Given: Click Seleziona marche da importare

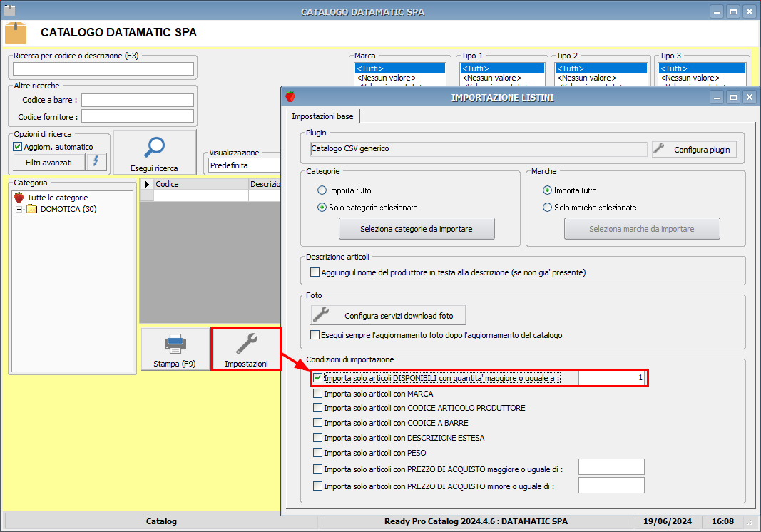Looking at the screenshot, I should (642, 229).
